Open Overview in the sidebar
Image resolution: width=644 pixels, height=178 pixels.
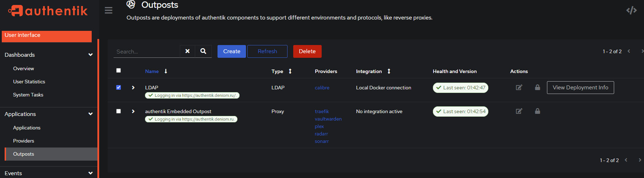click(x=23, y=68)
